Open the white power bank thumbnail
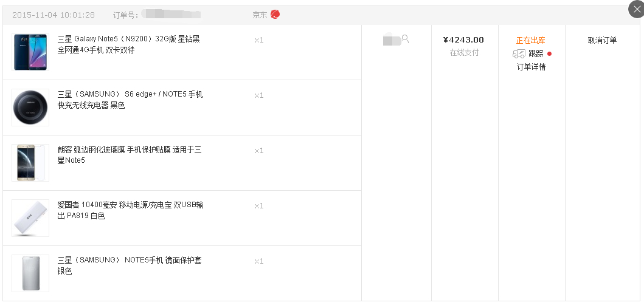Viewport: 644px width, 308px height. pos(30,218)
